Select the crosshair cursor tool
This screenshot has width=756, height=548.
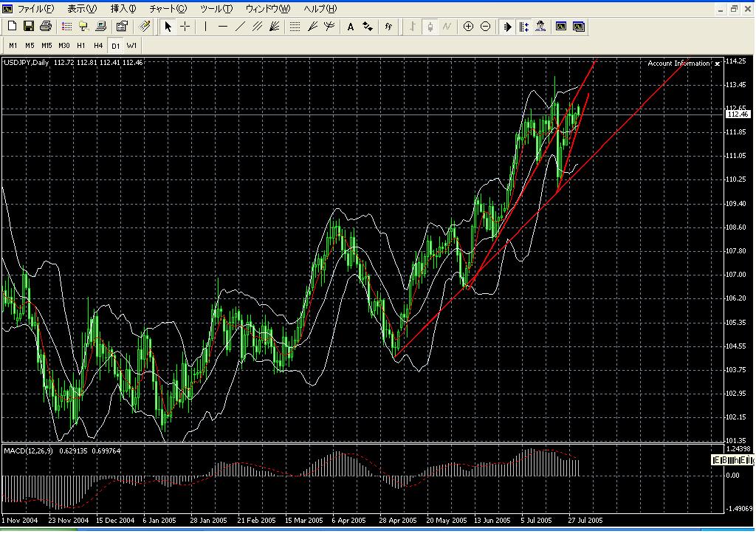[185, 27]
